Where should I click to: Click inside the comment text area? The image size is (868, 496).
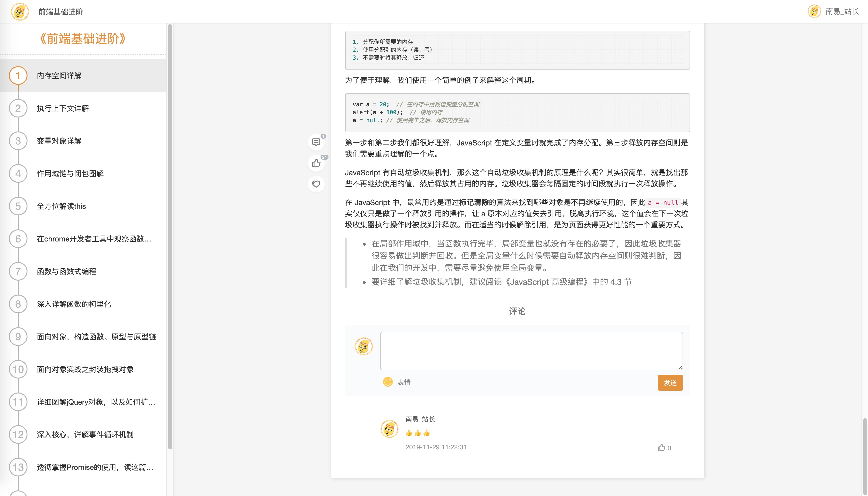[x=531, y=351]
